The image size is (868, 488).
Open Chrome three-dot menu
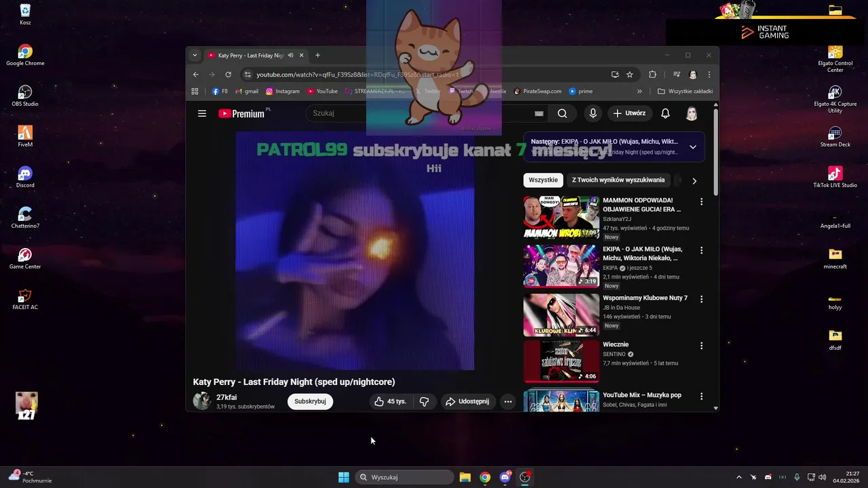click(x=709, y=75)
